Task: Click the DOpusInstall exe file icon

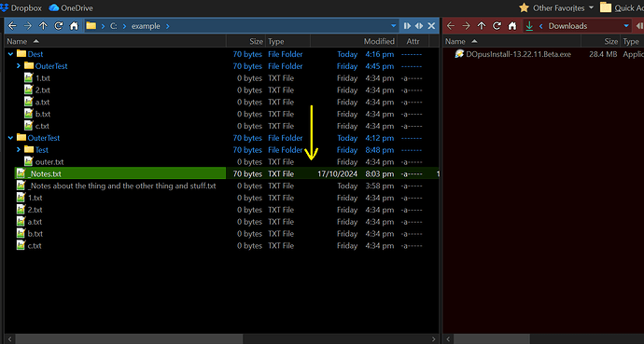Action: (x=459, y=54)
